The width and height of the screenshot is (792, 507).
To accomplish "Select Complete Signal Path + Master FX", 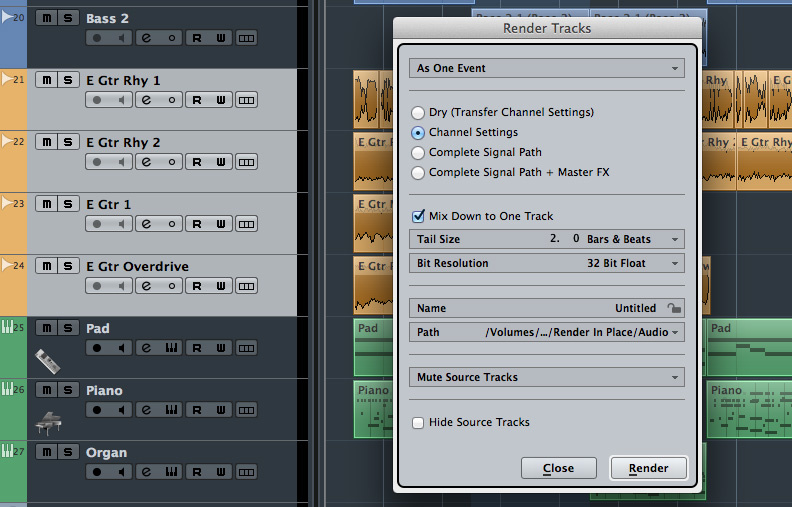I will click(x=418, y=172).
